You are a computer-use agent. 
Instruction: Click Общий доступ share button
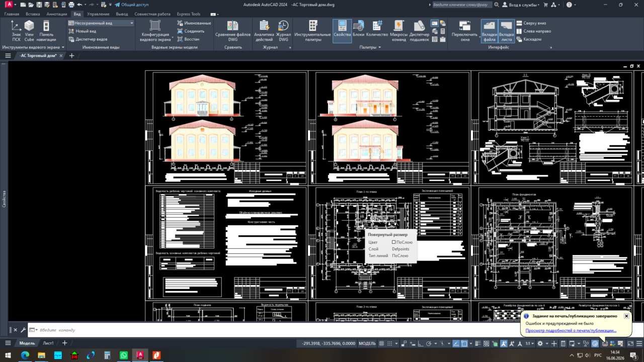click(x=131, y=5)
